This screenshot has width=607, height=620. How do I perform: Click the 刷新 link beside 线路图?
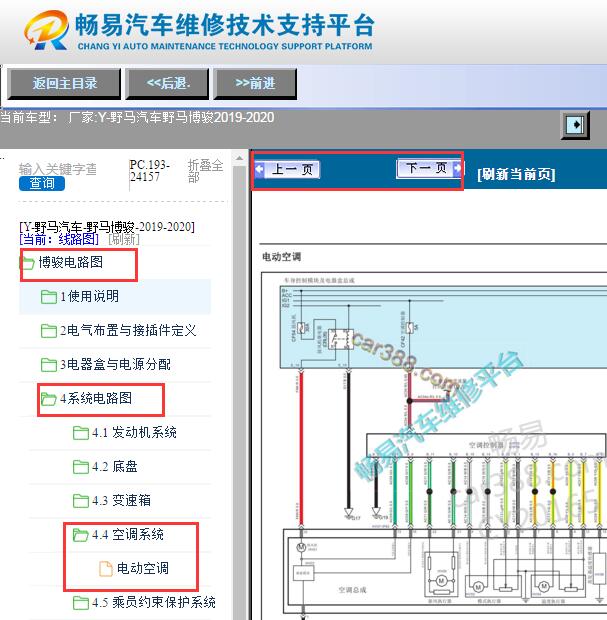[124, 239]
